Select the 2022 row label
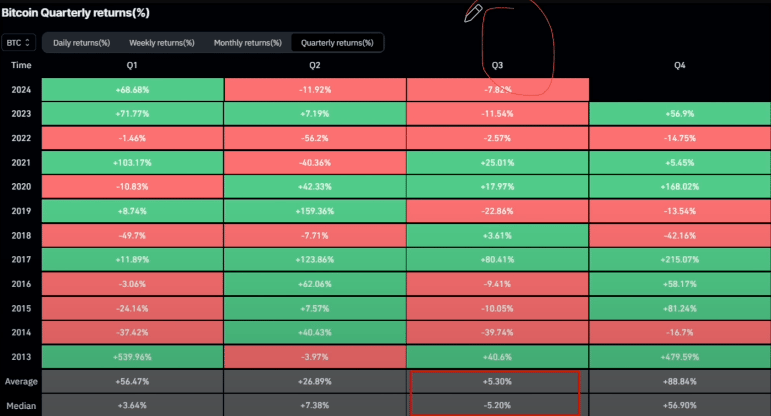This screenshot has height=416, width=771. click(x=21, y=138)
